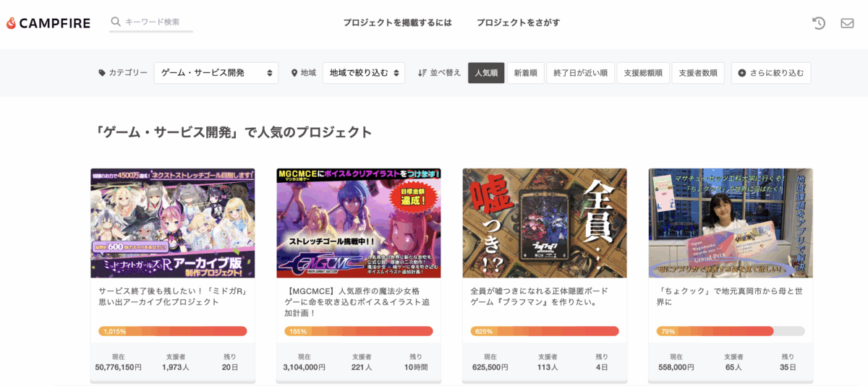Image resolution: width=868 pixels, height=386 pixels.
Task: Open ミドガR アーカイブ化プロジェクト title link
Action: [172, 296]
